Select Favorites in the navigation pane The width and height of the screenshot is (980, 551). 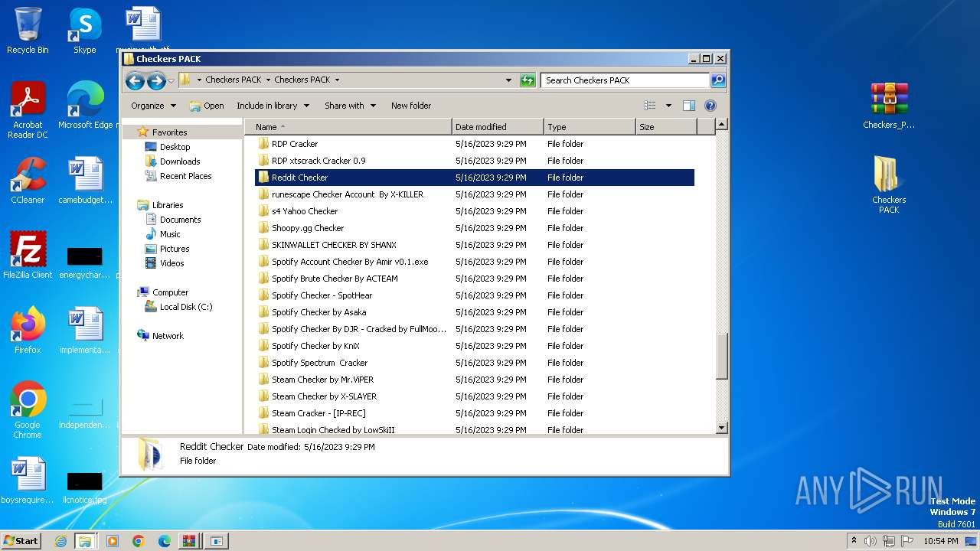click(169, 132)
